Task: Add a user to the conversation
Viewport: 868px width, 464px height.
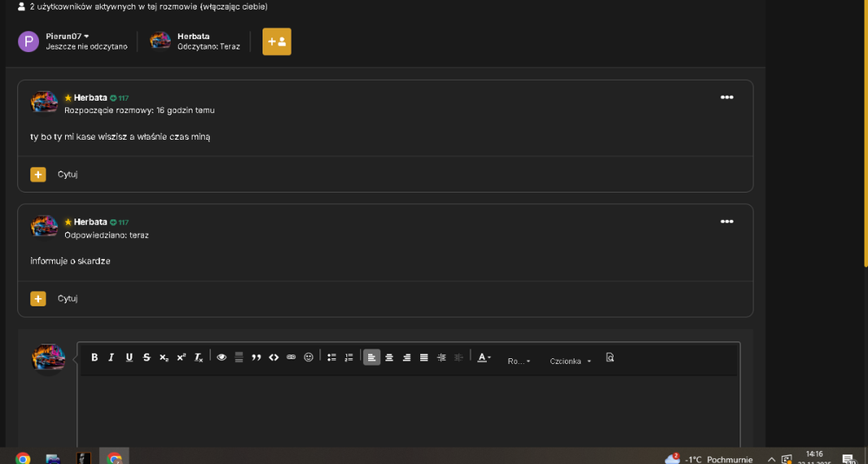Action: click(277, 42)
